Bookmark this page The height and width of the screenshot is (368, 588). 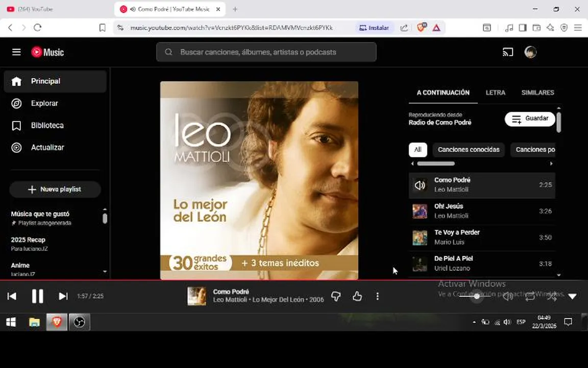102,28
